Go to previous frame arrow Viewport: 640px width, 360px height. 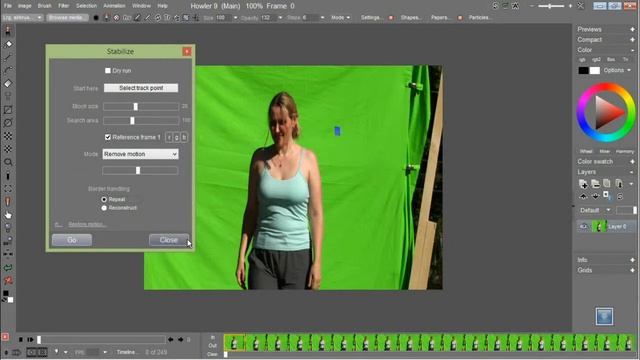171,339
